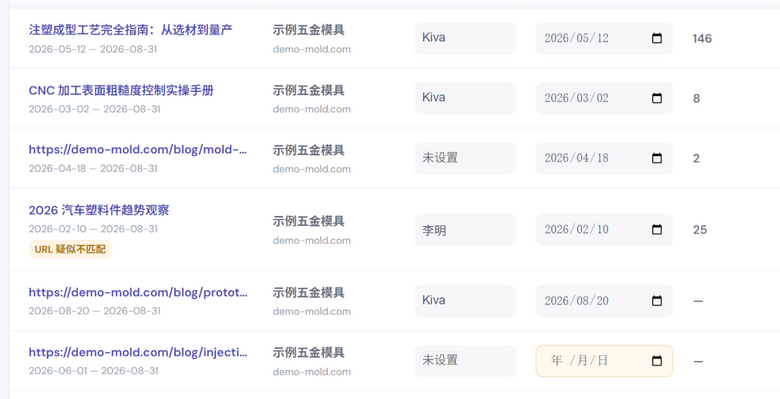Click date range 2026-03-02 — 2026-08-31

tap(95, 109)
